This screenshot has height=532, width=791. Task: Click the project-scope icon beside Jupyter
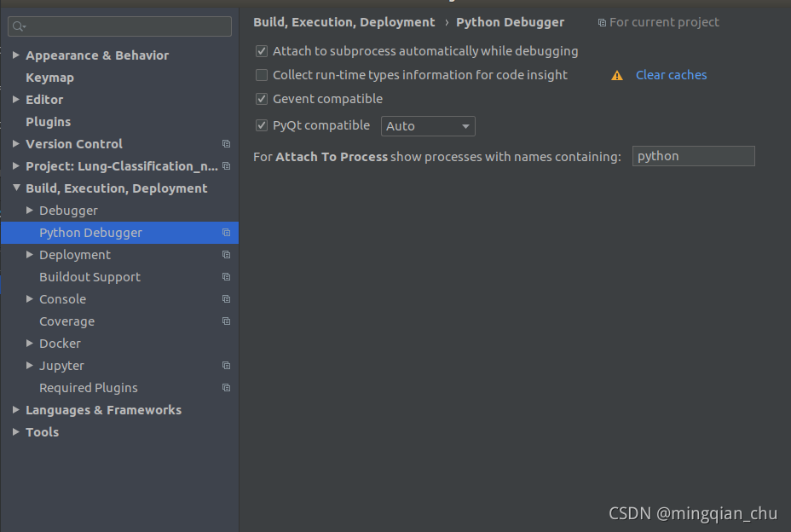[x=226, y=365]
